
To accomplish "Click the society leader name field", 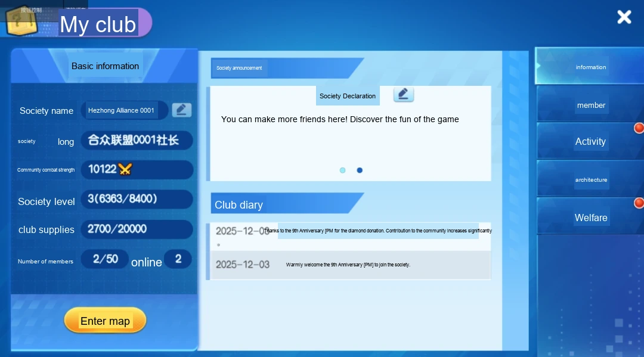I will [x=137, y=140].
